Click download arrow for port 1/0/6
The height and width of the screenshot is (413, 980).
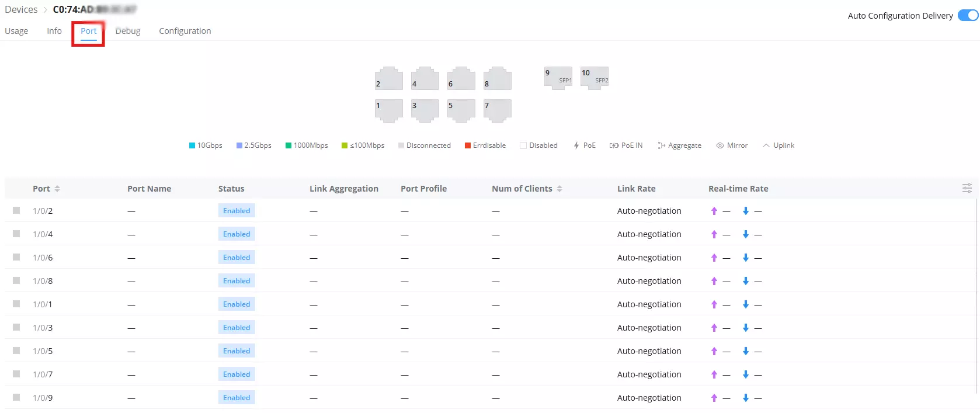pos(745,258)
